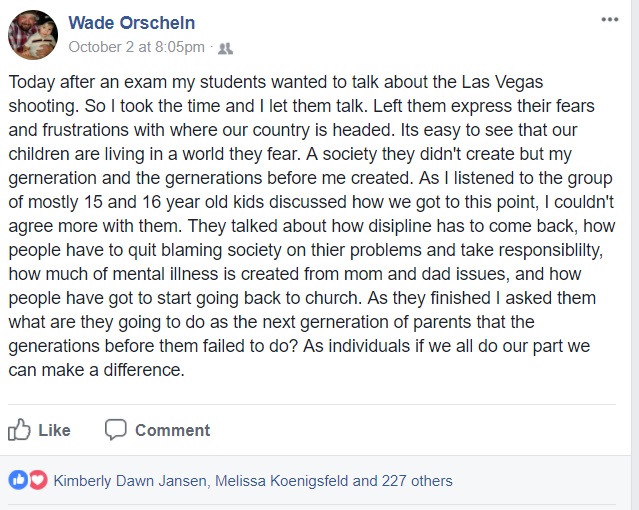Click the word "church" in the post
Viewport: 639px width, 510px height.
pos(353,296)
